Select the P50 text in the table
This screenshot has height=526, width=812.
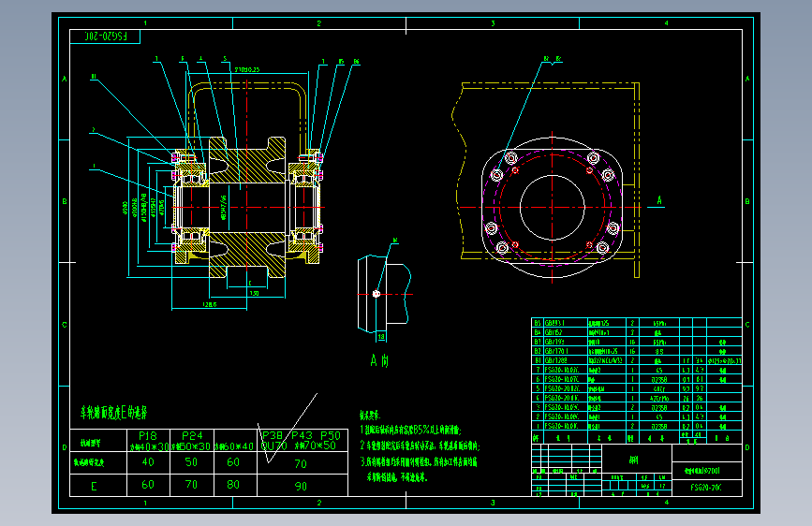[x=331, y=435]
